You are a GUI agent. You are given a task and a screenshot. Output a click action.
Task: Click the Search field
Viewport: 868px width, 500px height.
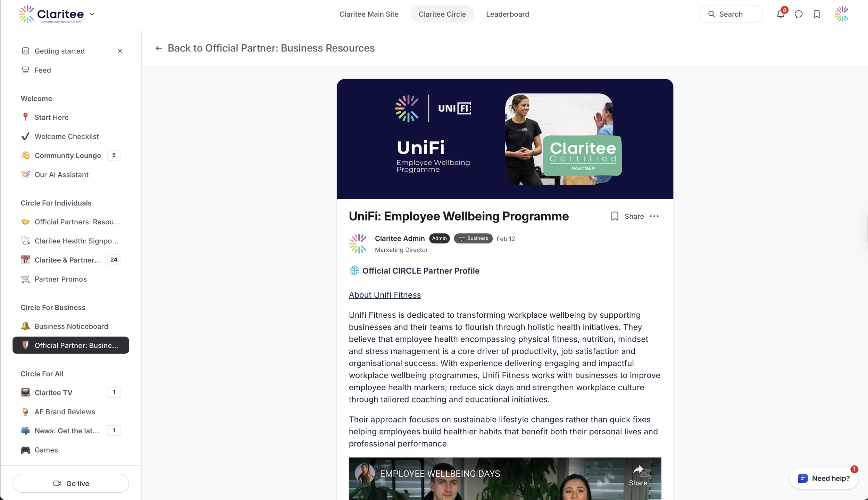click(x=731, y=14)
